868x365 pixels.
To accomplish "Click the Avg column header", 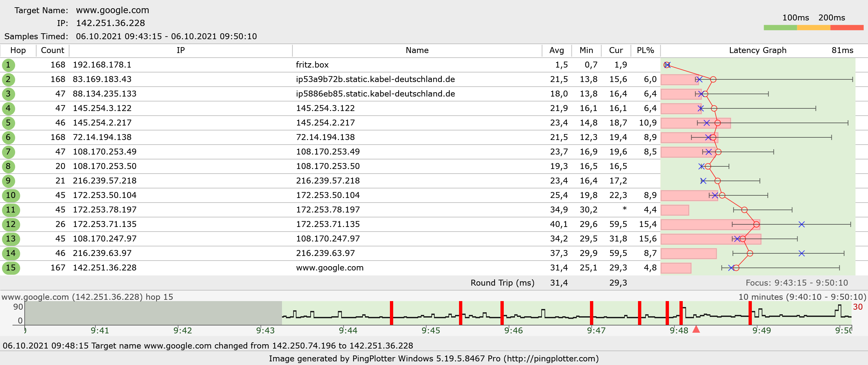I will click(x=556, y=50).
